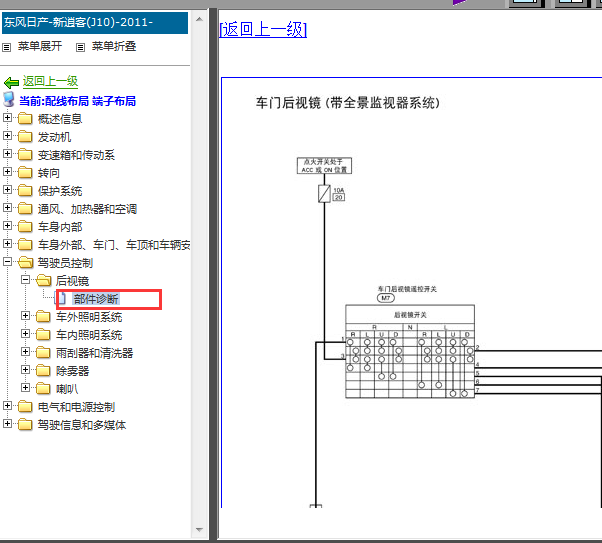This screenshot has width=602, height=543.
Task: Collapse the 驾驶员控制 tree node
Action: pyautogui.click(x=7, y=262)
